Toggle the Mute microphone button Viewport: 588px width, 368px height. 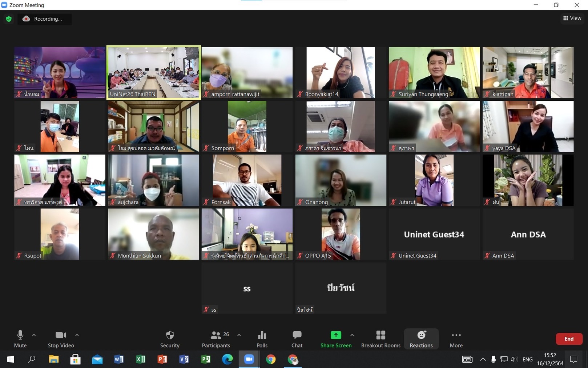click(x=20, y=339)
